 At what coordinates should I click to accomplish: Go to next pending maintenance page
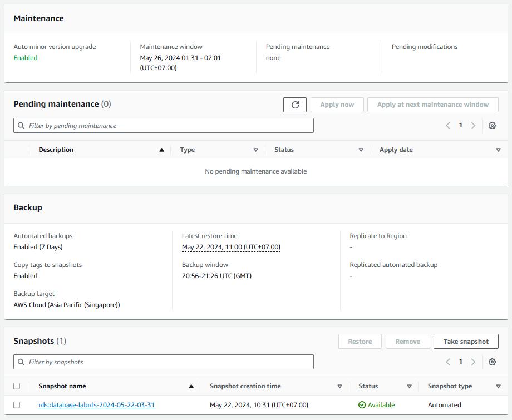(x=473, y=126)
